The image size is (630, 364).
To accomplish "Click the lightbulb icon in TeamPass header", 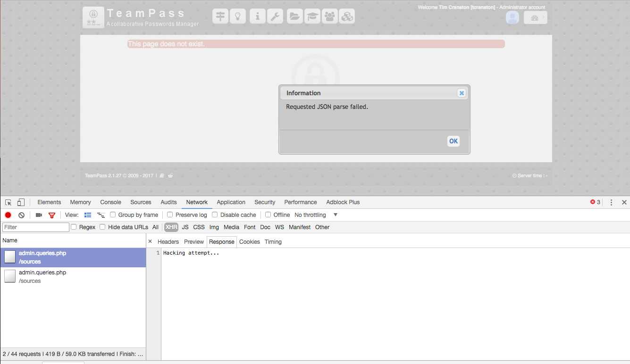I will 238,16.
